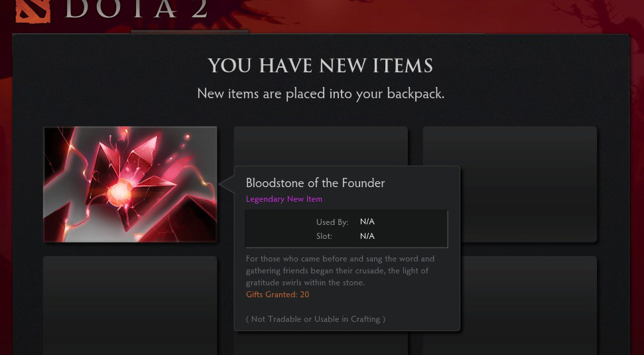Click the N/A value next to Used By

(x=367, y=222)
